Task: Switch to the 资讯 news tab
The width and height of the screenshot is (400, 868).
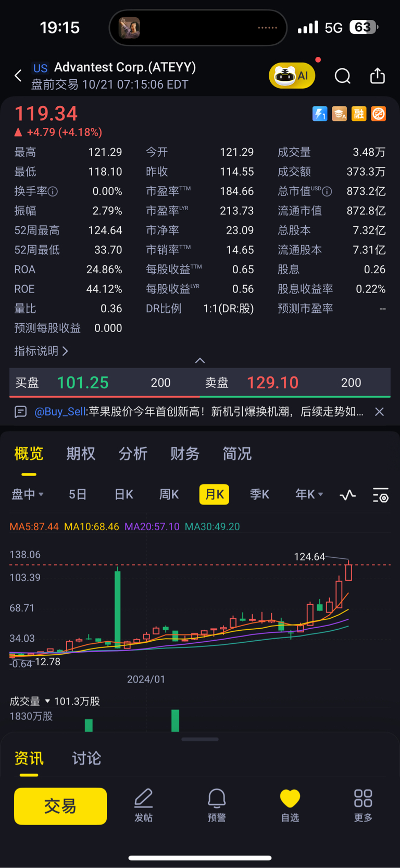Action: click(x=29, y=758)
